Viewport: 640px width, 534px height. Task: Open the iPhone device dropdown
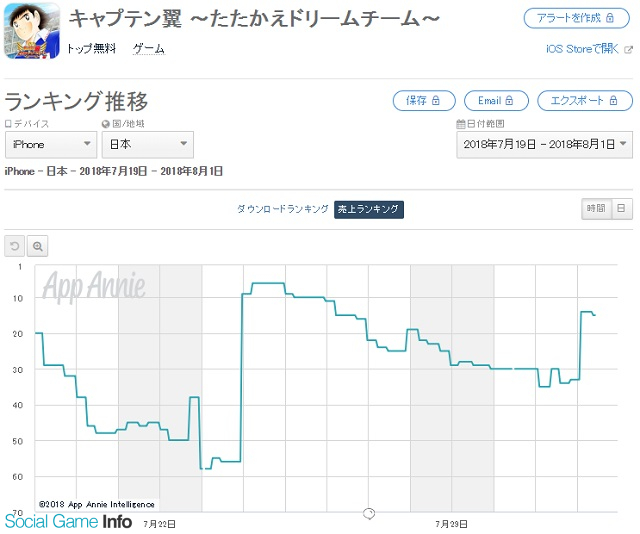(51, 145)
